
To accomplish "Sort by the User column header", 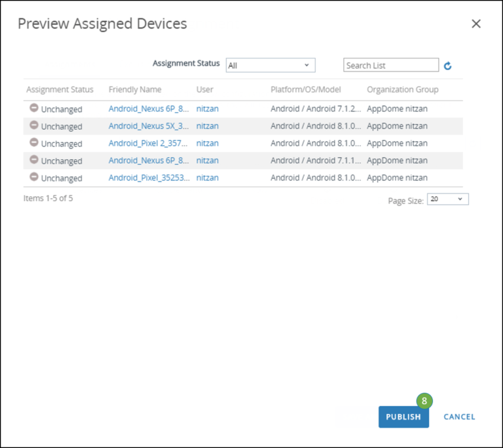I will (205, 90).
